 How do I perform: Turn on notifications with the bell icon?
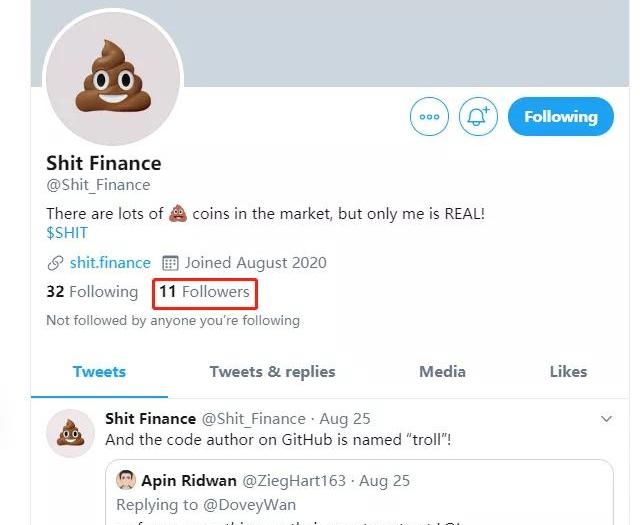[478, 116]
